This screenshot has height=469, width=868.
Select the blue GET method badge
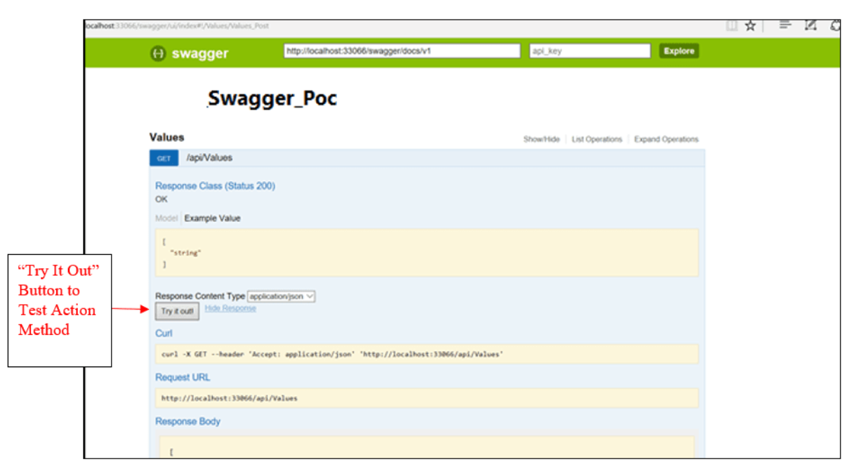pyautogui.click(x=164, y=158)
